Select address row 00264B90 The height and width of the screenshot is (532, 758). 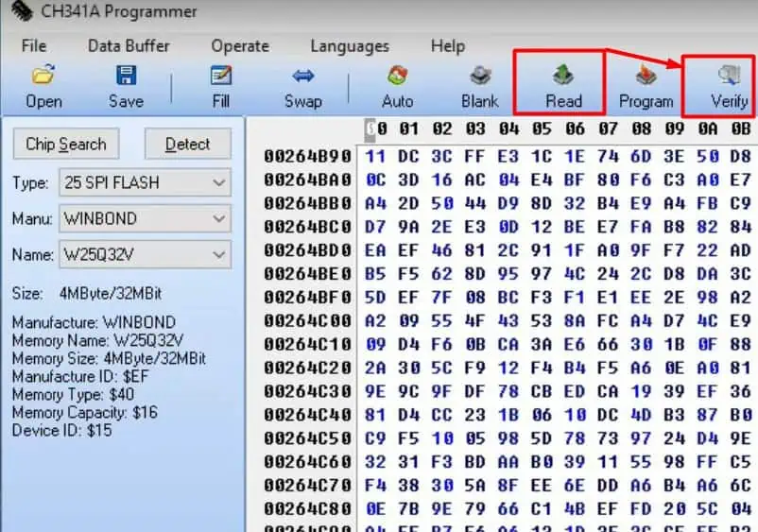tap(307, 157)
